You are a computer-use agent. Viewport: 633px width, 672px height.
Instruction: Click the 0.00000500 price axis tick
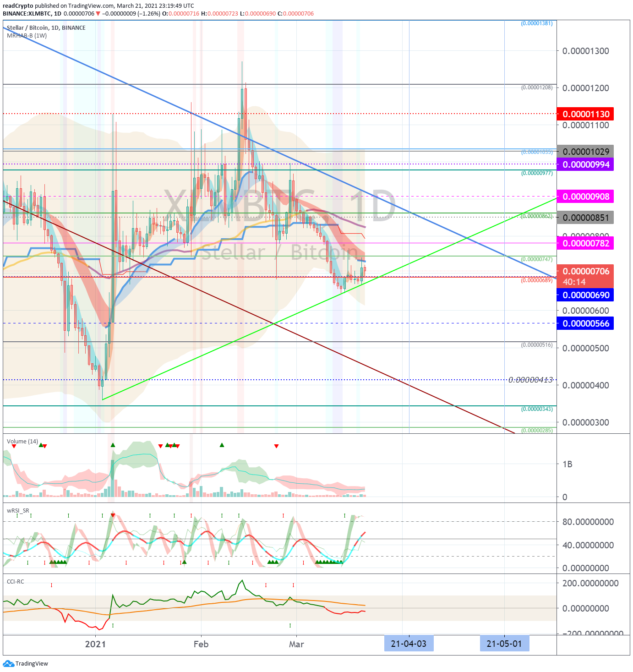(586, 348)
